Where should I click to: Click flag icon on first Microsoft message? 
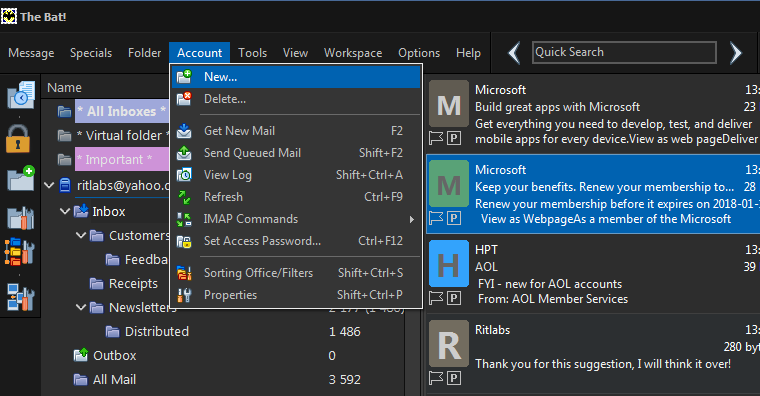coord(436,139)
